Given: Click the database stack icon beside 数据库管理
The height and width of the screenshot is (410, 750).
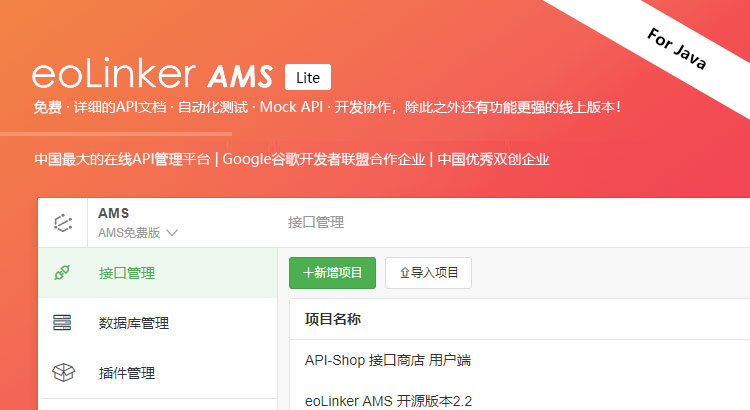Looking at the screenshot, I should click(x=62, y=322).
